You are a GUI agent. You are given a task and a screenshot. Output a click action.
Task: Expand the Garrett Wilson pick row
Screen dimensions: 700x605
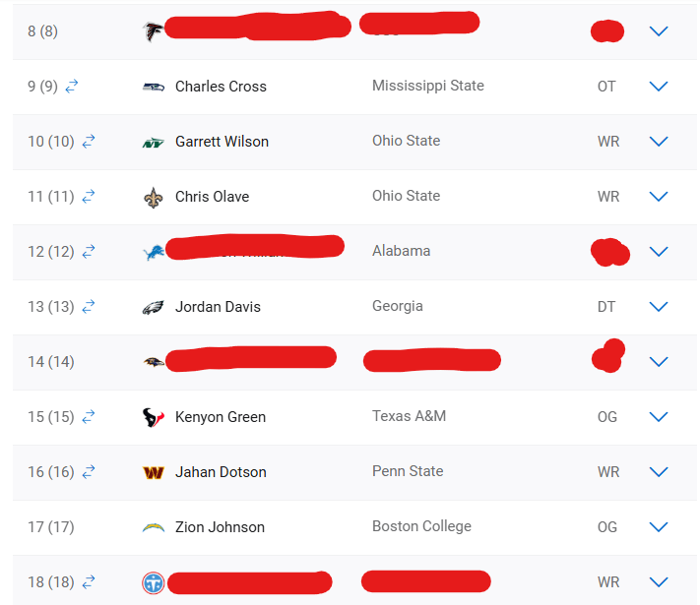(658, 142)
